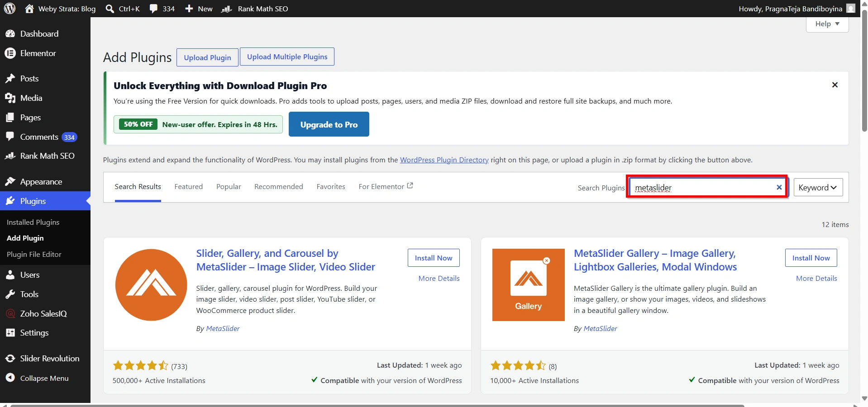868x407 pixels.
Task: Click the '12 items' count text
Action: pyautogui.click(x=835, y=225)
